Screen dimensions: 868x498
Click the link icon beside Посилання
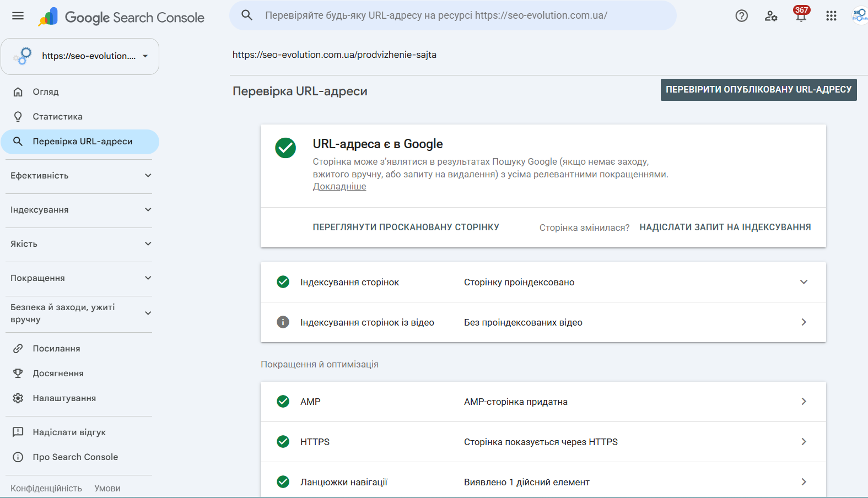coord(18,349)
